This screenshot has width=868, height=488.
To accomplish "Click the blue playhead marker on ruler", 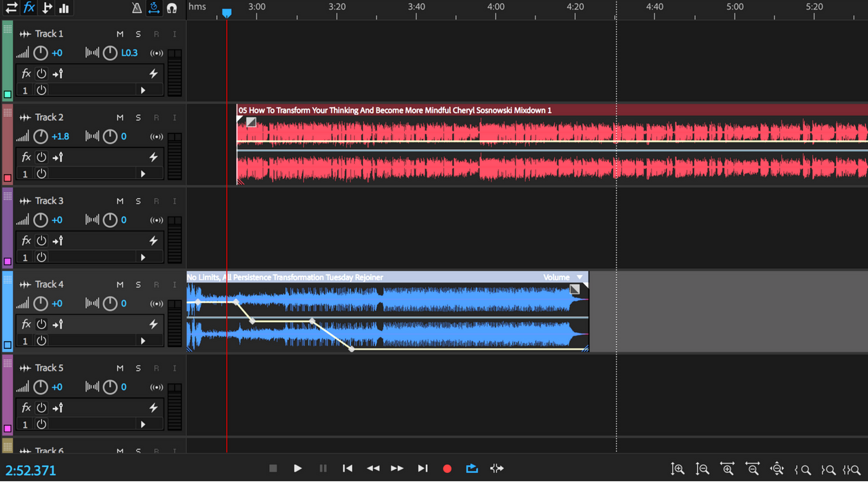I will (x=226, y=13).
